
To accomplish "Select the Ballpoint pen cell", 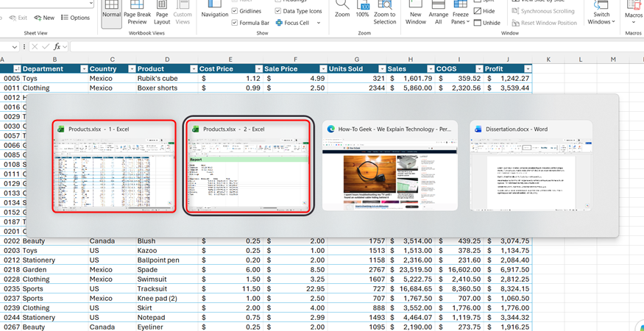I will (x=167, y=260).
